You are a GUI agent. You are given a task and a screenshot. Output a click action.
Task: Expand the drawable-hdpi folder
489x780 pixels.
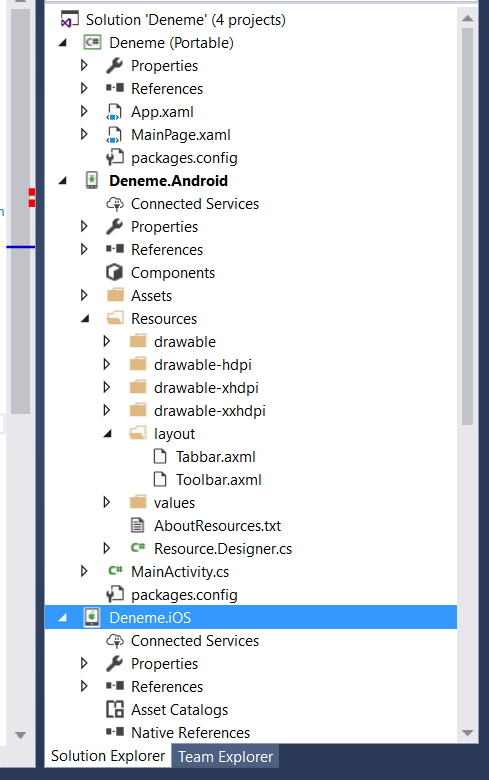click(x=106, y=364)
